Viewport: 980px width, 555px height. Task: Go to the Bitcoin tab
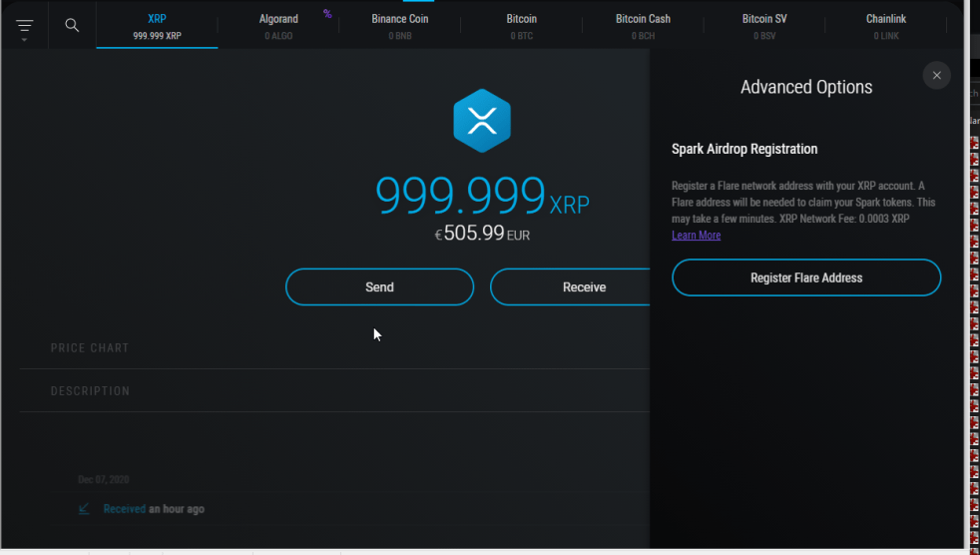pyautogui.click(x=521, y=26)
